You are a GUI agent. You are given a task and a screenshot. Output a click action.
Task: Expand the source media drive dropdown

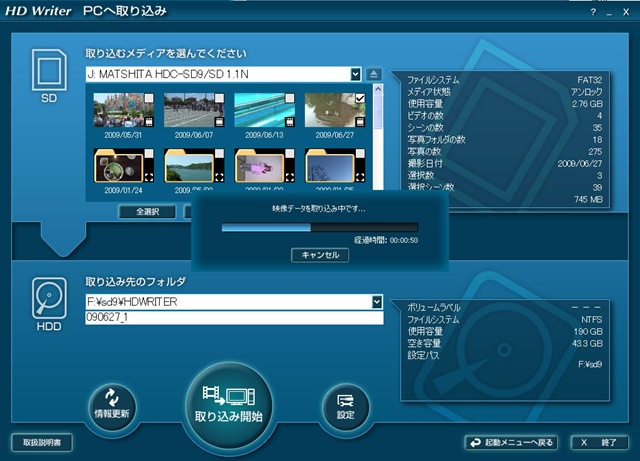(355, 74)
